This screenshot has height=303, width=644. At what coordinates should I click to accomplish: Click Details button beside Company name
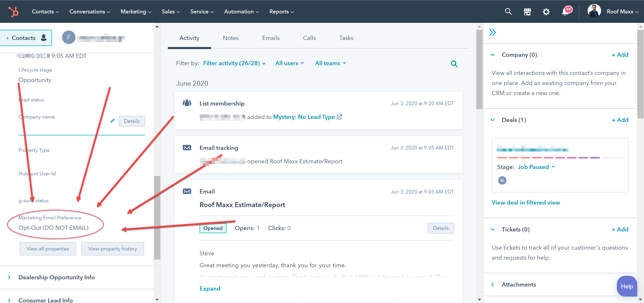point(132,121)
